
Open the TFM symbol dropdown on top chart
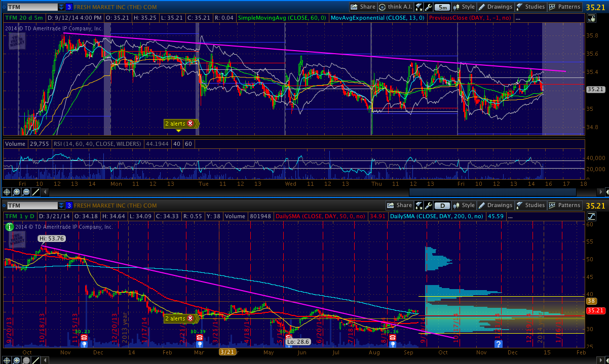(61, 7)
